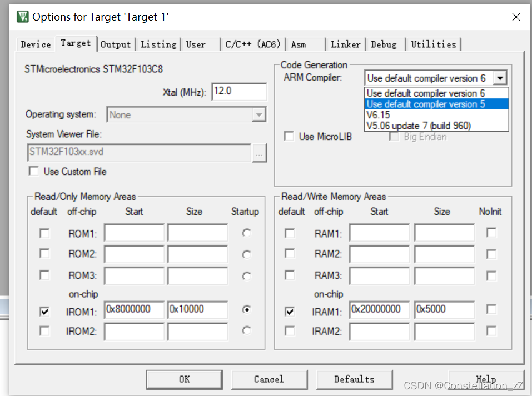532x396 pixels.
Task: Click the STM32F103xx.svd file field
Action: [x=139, y=152]
